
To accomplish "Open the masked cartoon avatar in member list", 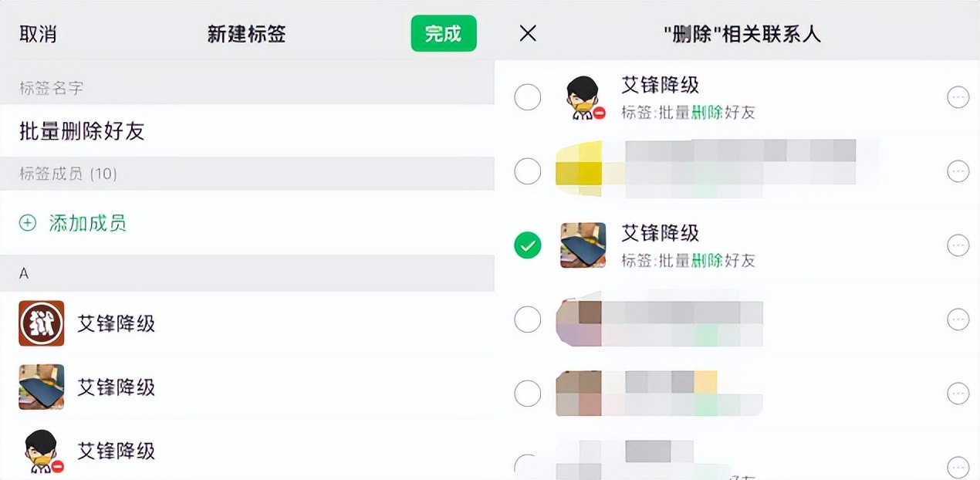I will [41, 451].
